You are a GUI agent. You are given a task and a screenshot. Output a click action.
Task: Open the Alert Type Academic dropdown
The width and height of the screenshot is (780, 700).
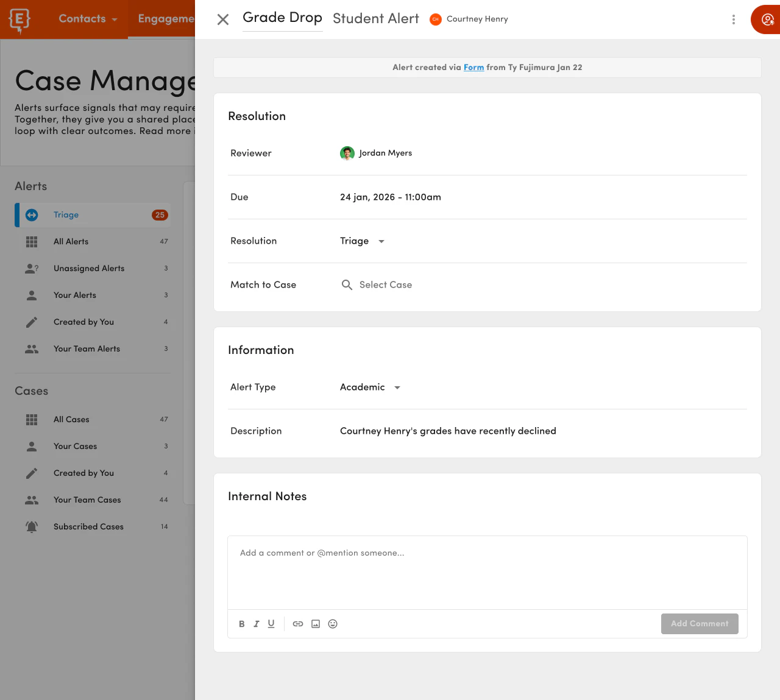click(x=370, y=387)
